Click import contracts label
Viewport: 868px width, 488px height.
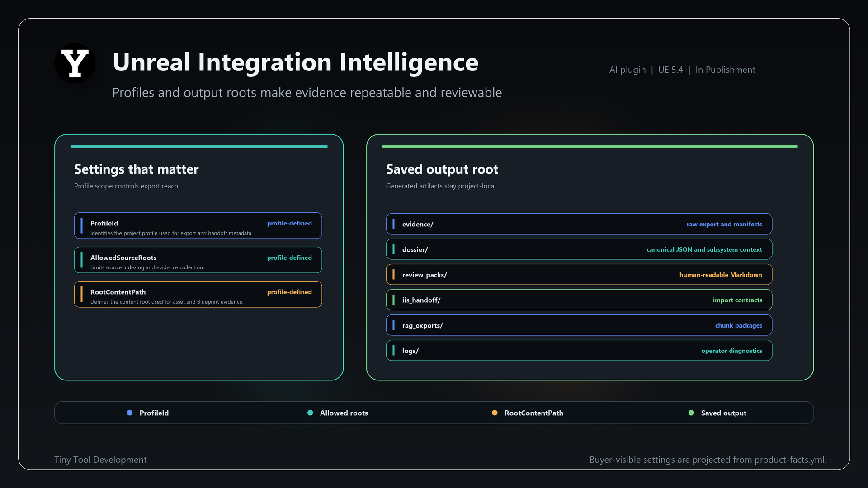pos(737,300)
